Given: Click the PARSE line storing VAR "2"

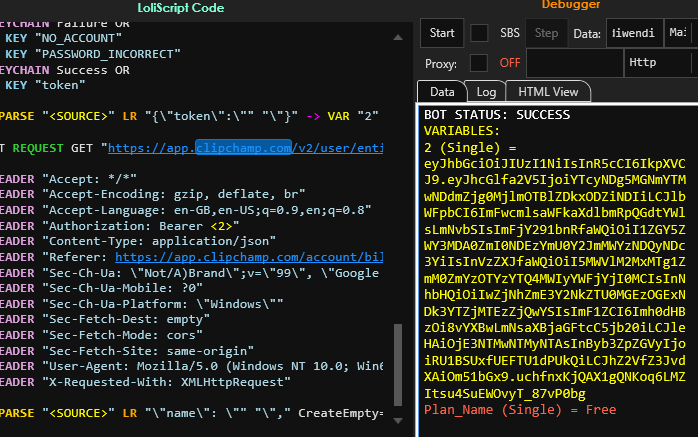Looking at the screenshot, I should pyautogui.click(x=189, y=116).
